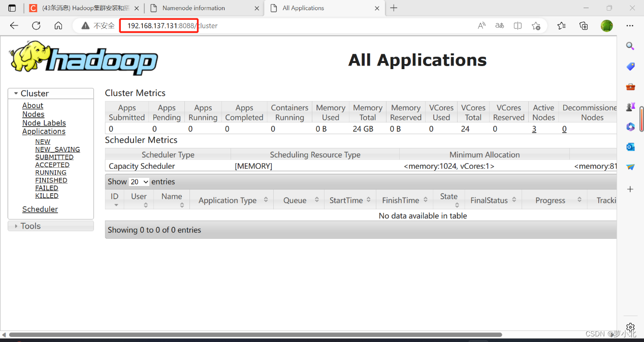Click the not-secure warning triangle icon
This screenshot has width=644, height=342.
point(85,25)
